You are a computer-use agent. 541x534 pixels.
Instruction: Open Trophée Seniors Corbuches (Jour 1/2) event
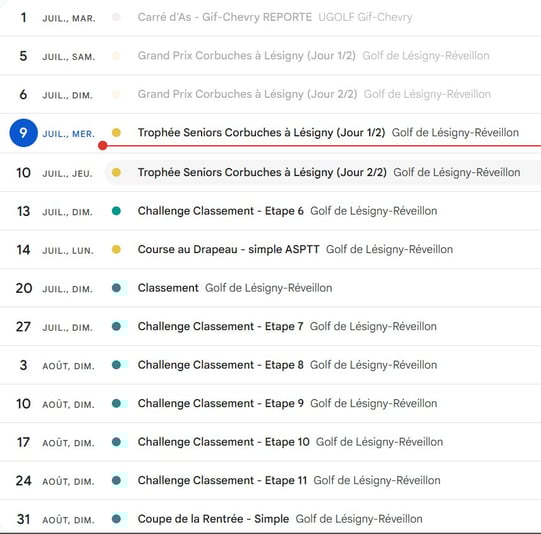(261, 132)
